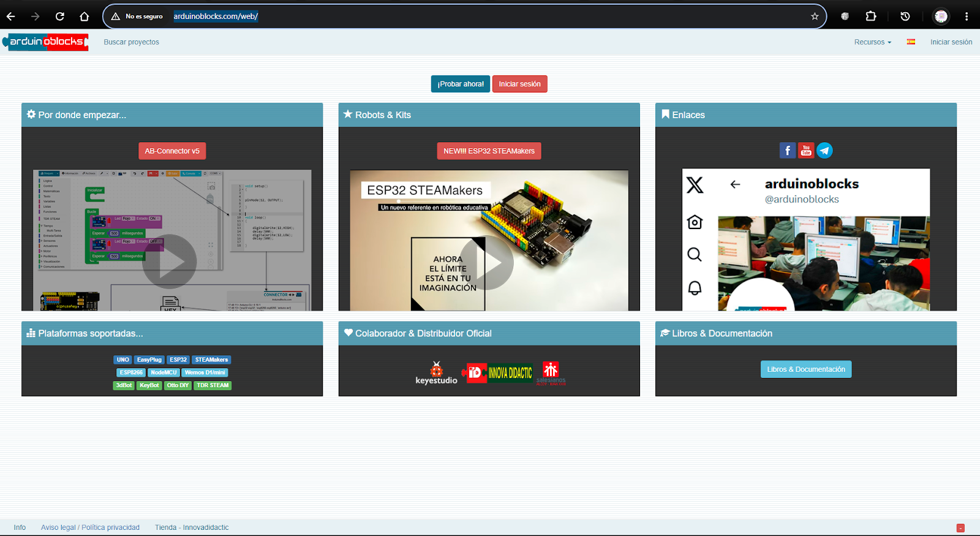Click the 'Libros & Documentación' panel header
This screenshot has height=536, width=980.
[x=806, y=333]
